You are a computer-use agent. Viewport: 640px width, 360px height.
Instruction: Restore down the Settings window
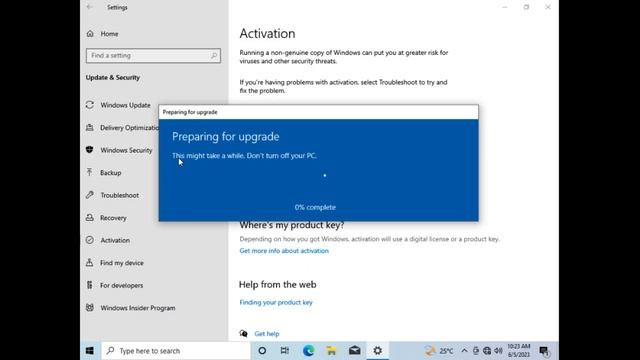[x=527, y=7]
